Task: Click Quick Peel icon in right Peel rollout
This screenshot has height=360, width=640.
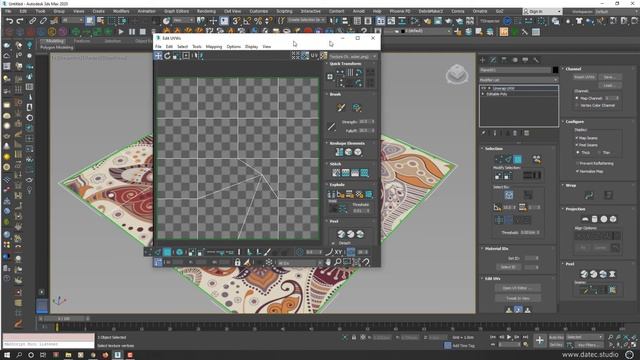Action: 584,274
